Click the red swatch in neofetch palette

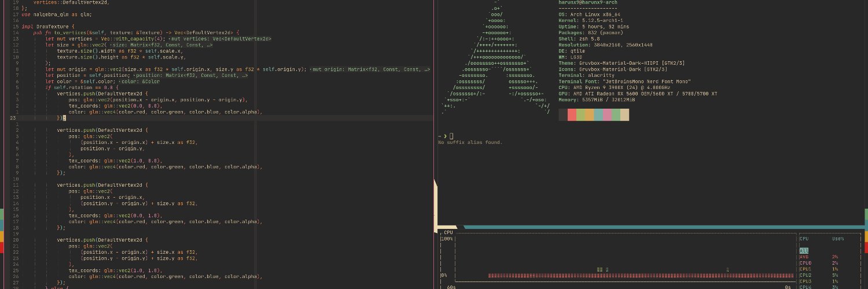point(572,115)
